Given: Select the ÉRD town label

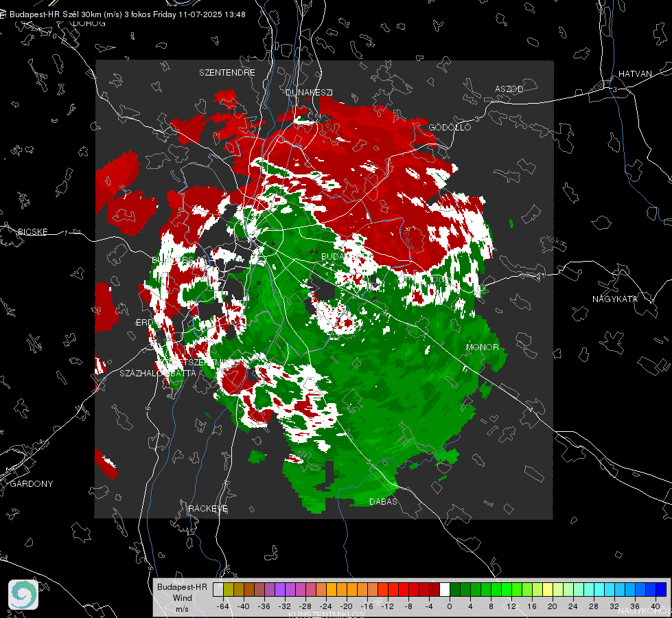Looking at the screenshot, I should [x=144, y=323].
